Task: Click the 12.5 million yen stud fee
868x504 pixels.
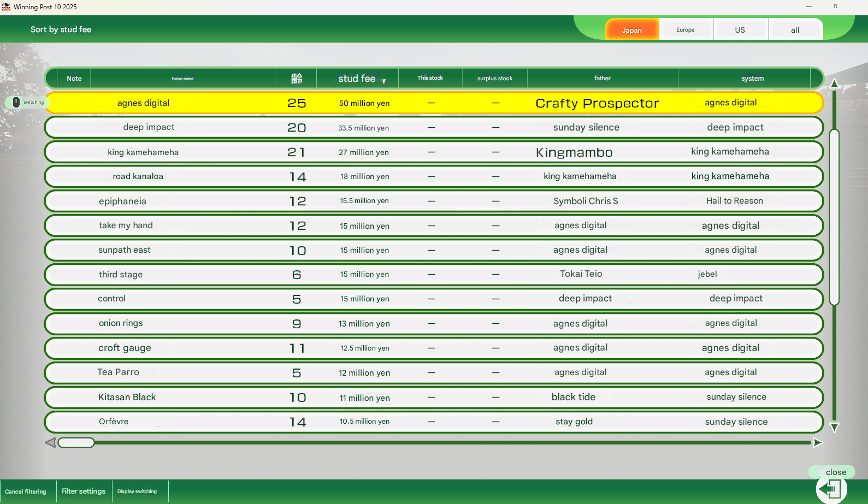Action: [x=365, y=348]
